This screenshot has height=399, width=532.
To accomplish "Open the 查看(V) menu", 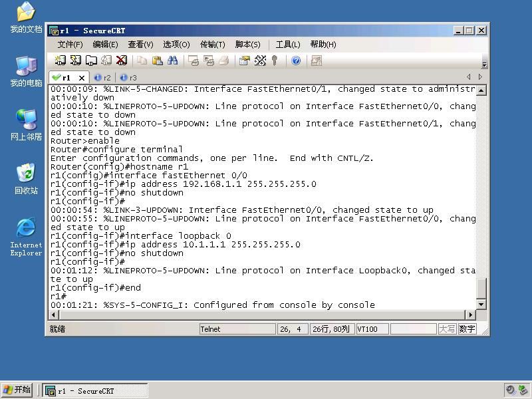I will click(140, 45).
